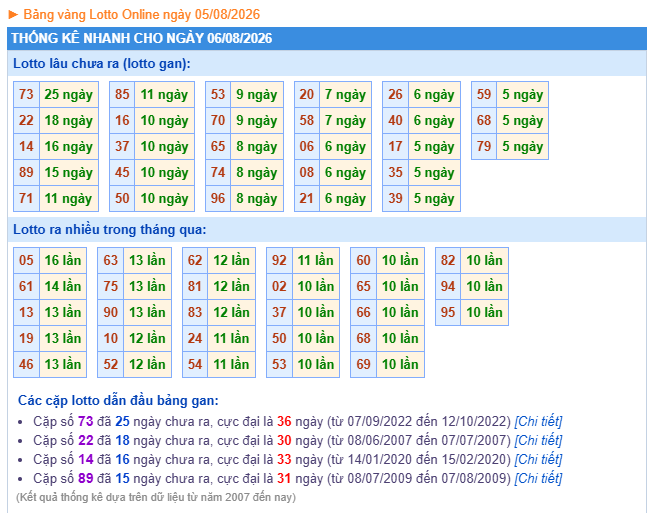Click the 'Lotto lâu chưa ra (lotto gan):' heading
653x513 pixels.
102,64
